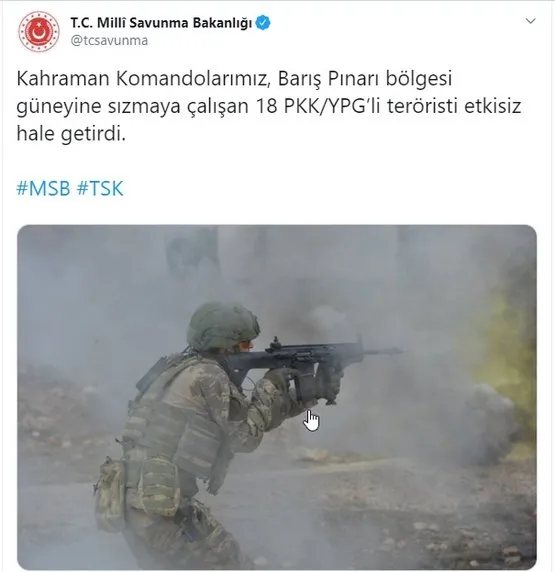The width and height of the screenshot is (555, 572).
Task: Open the @tcsavunma handle link
Action: 109,40
